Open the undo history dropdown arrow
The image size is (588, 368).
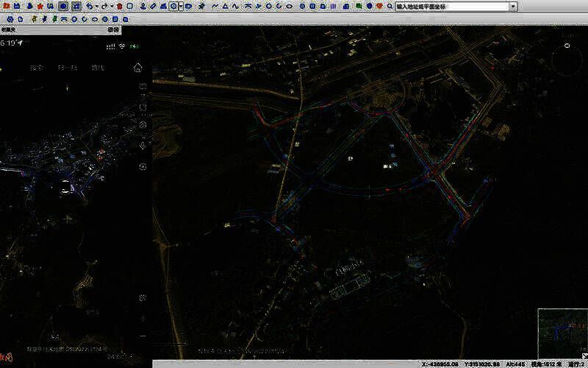click(96, 6)
